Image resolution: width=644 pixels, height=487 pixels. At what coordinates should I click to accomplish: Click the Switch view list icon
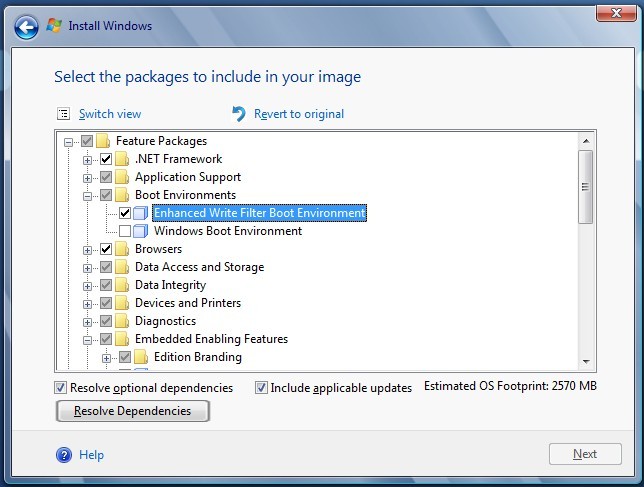[x=64, y=114]
